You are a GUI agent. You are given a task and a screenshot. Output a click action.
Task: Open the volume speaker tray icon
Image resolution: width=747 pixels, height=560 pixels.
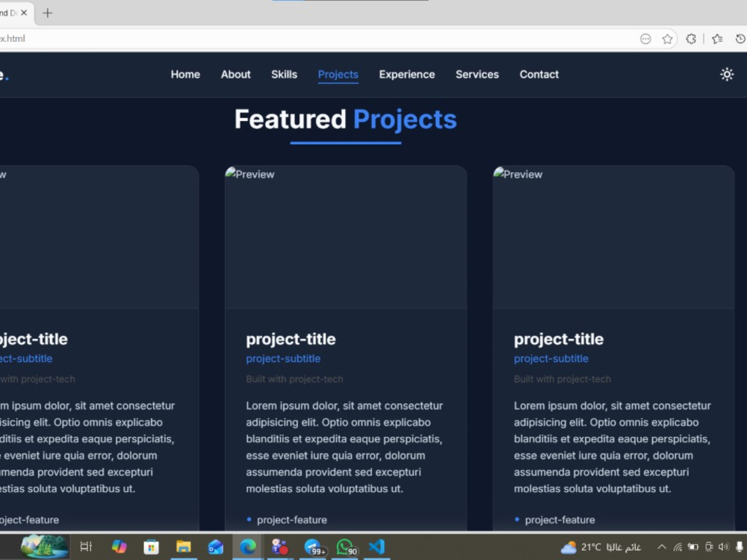coord(724,547)
